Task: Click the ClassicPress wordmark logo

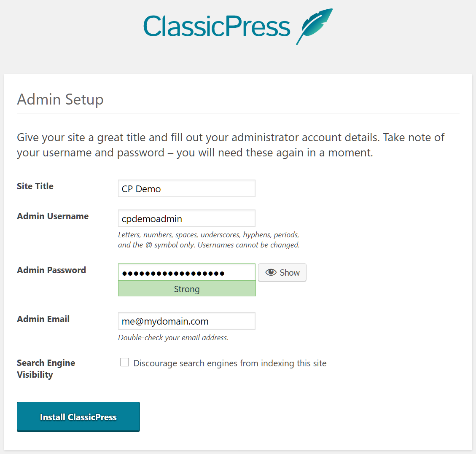Action: pos(217,27)
